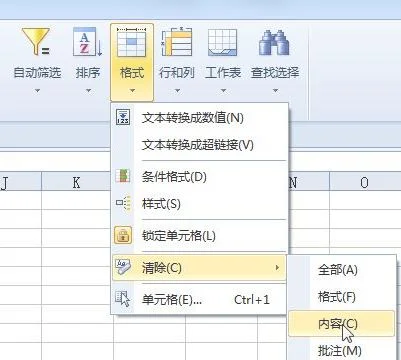Click the 单元格 menu icon

[x=123, y=299]
